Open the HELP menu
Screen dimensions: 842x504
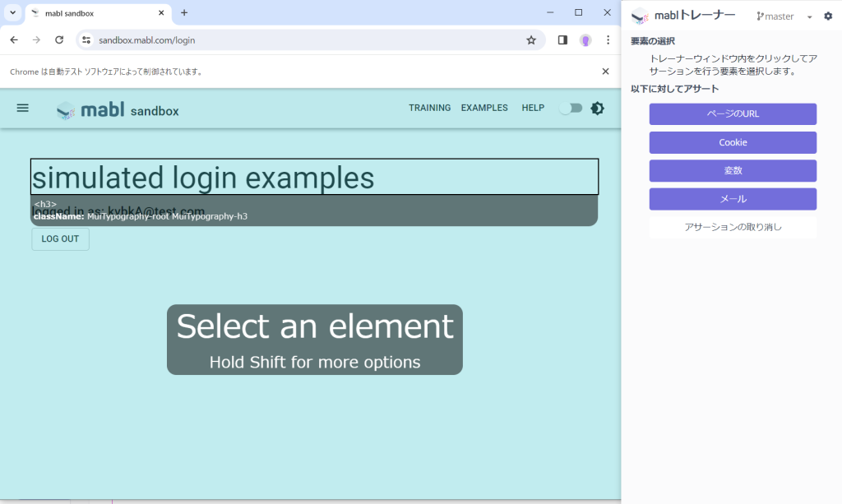coord(533,108)
